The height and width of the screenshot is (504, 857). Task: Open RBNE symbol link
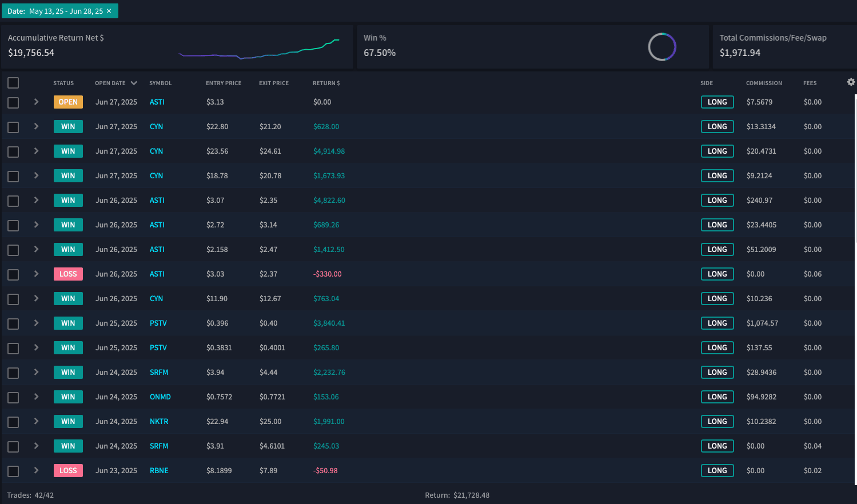[x=159, y=471]
